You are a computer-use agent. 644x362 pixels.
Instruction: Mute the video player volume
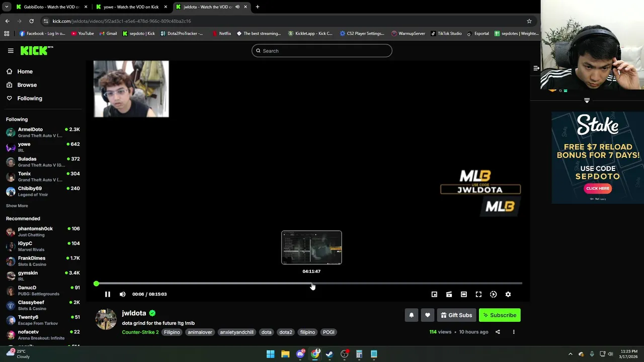click(x=123, y=294)
